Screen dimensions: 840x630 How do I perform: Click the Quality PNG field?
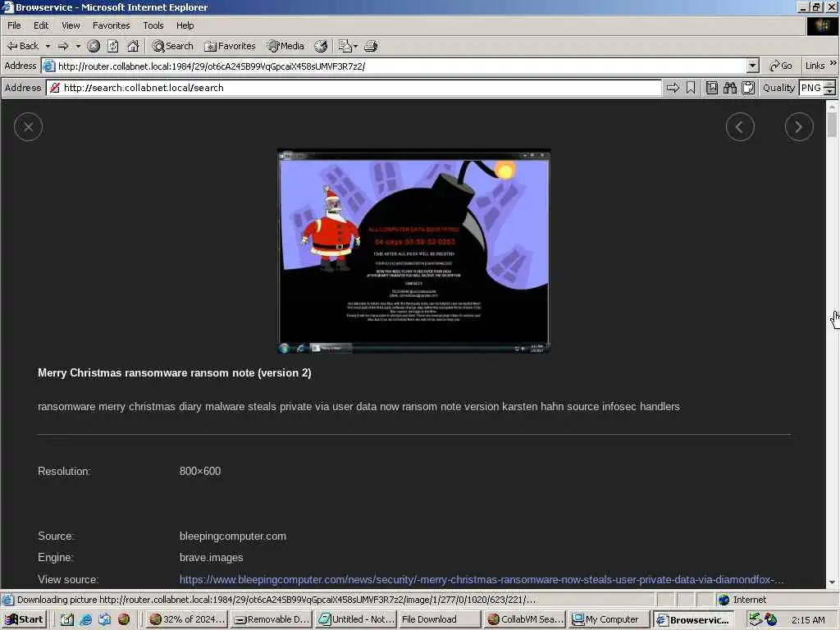pyautogui.click(x=810, y=88)
